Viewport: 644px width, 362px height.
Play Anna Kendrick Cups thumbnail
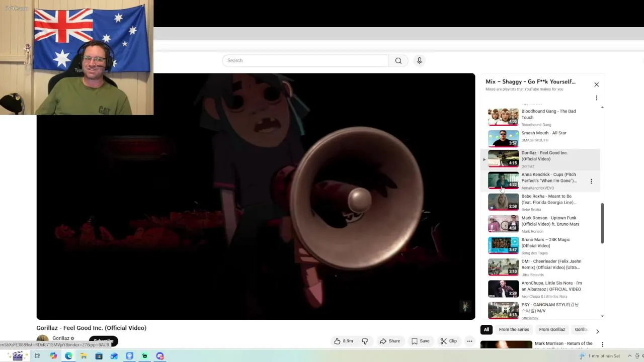503,180
